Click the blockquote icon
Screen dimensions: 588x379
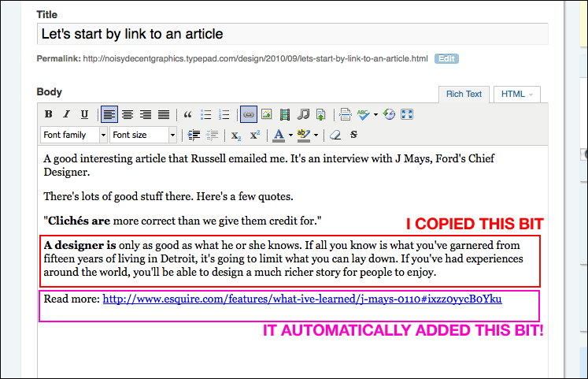click(187, 114)
